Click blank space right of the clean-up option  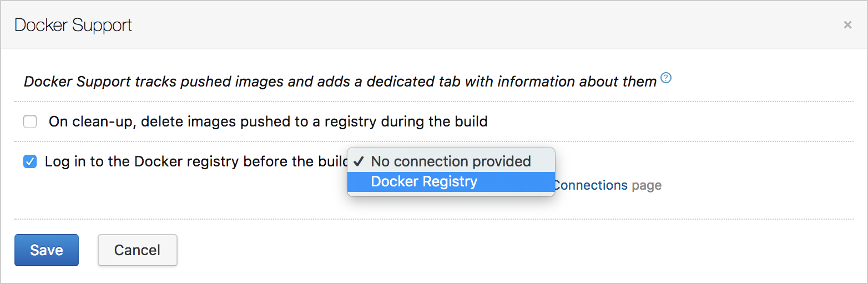666,121
